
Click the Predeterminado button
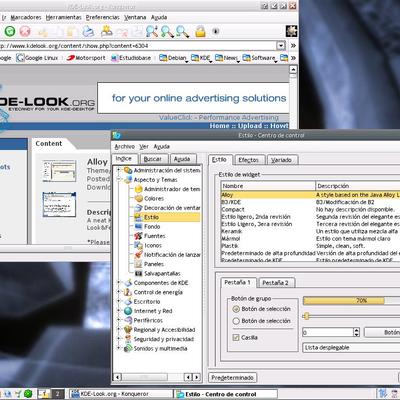pyautogui.click(x=232, y=377)
